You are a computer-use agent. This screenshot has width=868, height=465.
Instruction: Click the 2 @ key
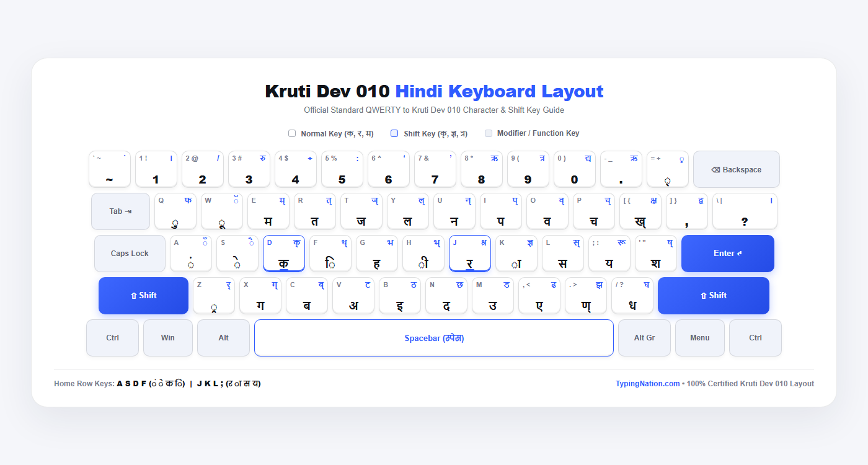[x=202, y=169]
